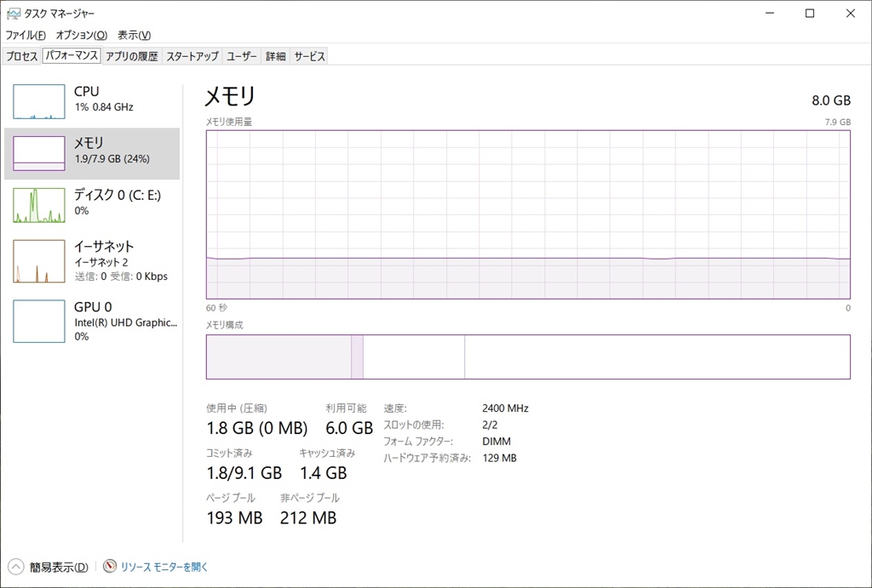The height and width of the screenshot is (588, 872).
Task: Open the サービス tab
Action: 309,56
